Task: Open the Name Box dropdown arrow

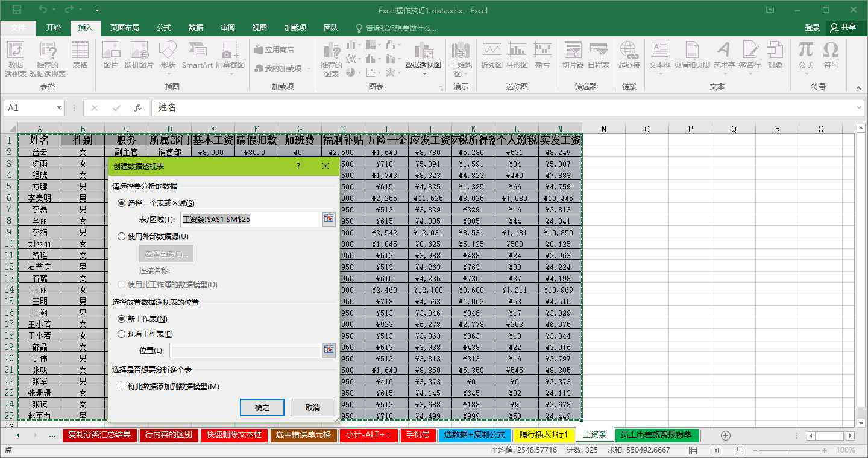Action: tap(59, 107)
